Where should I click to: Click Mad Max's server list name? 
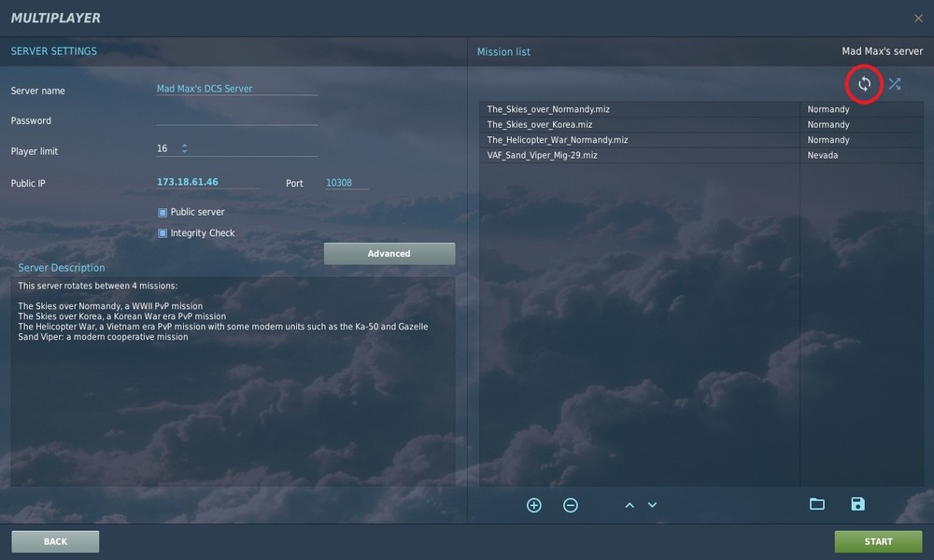pos(883,51)
